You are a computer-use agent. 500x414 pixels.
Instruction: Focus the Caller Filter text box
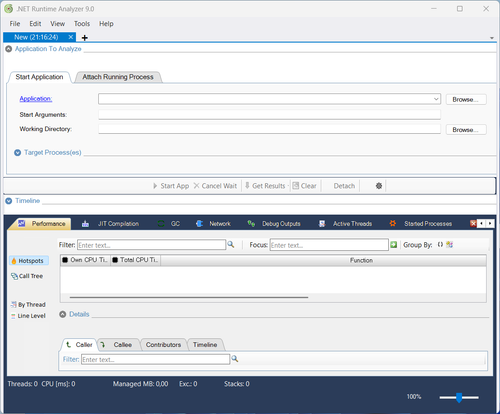155,359
